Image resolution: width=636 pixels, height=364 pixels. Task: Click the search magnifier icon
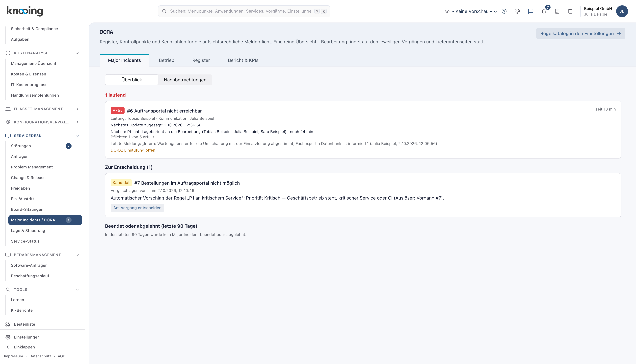pos(164,11)
